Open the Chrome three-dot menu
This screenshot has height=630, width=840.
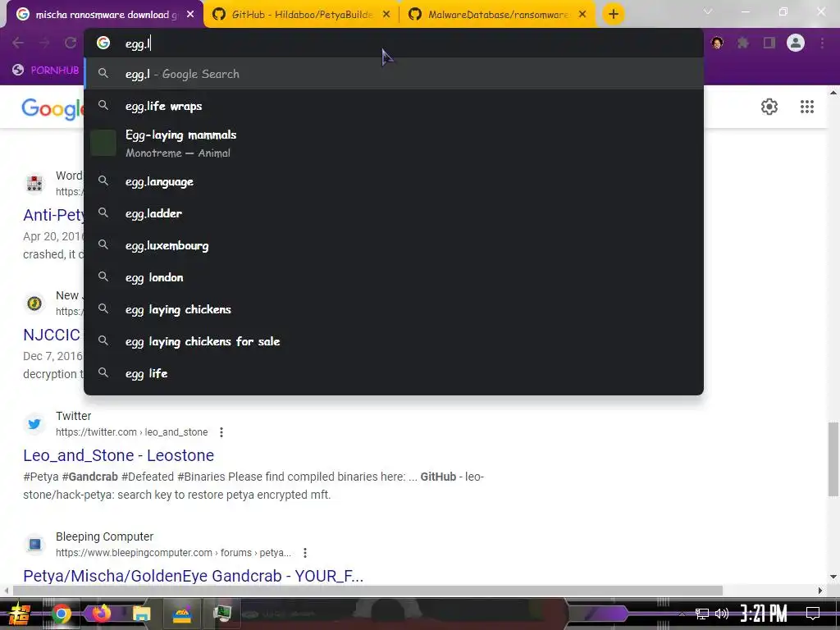tap(822, 43)
